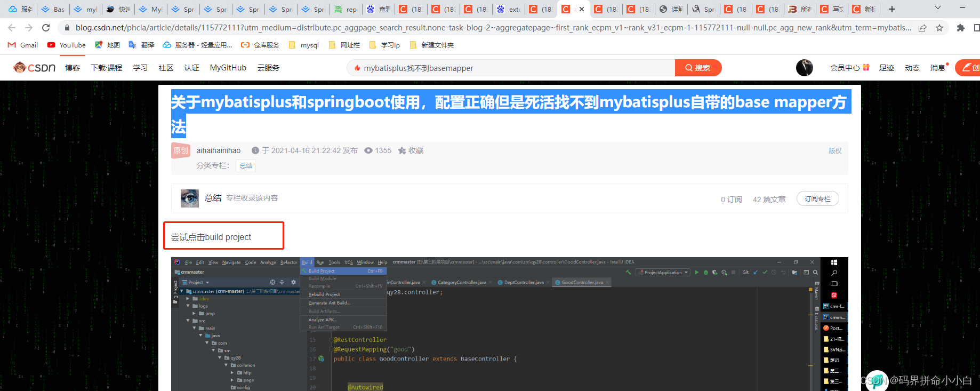Switch to the 详解 tab
Viewport: 980px width, 391px height.
pyautogui.click(x=671, y=9)
